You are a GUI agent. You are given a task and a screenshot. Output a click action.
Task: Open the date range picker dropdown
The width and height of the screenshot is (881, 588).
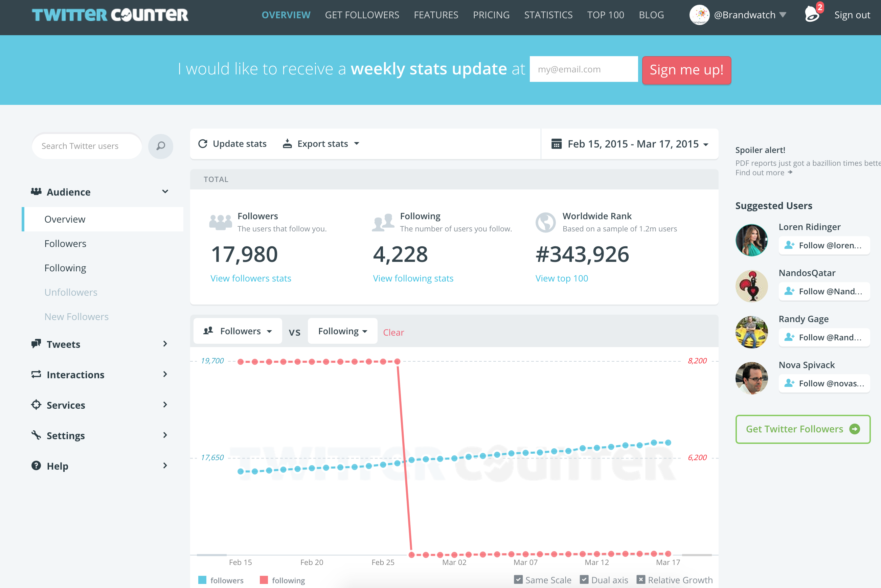pos(630,144)
